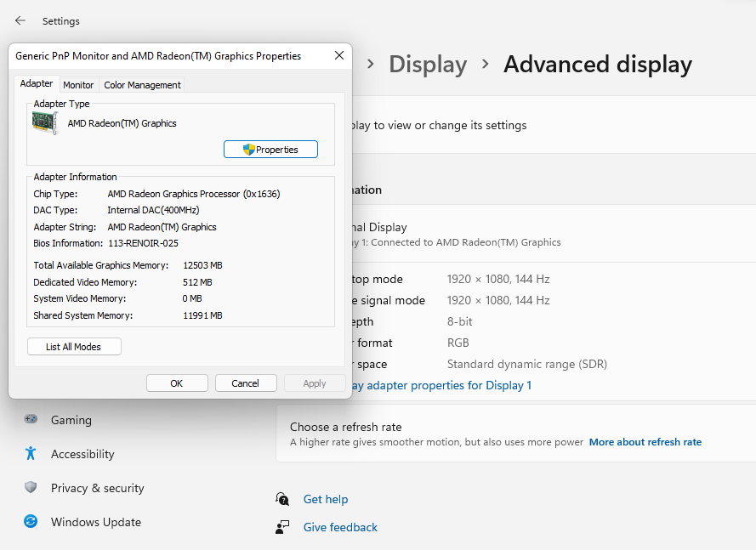Open adapter properties for Display 1 link
Screen dimensions: 756x550
pyautogui.click(x=441, y=385)
